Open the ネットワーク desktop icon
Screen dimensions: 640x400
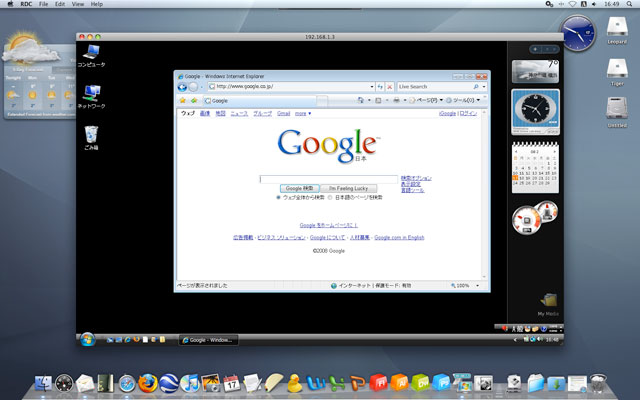click(x=91, y=97)
